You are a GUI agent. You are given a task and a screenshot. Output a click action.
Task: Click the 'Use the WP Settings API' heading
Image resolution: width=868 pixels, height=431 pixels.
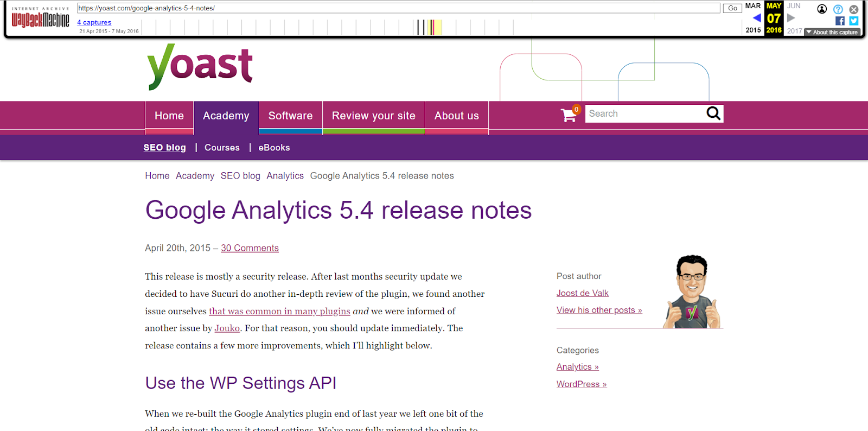[241, 383]
